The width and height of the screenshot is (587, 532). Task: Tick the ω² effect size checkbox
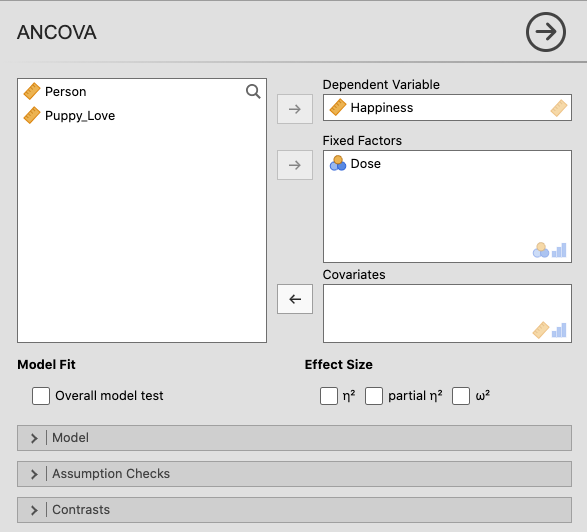click(x=461, y=396)
